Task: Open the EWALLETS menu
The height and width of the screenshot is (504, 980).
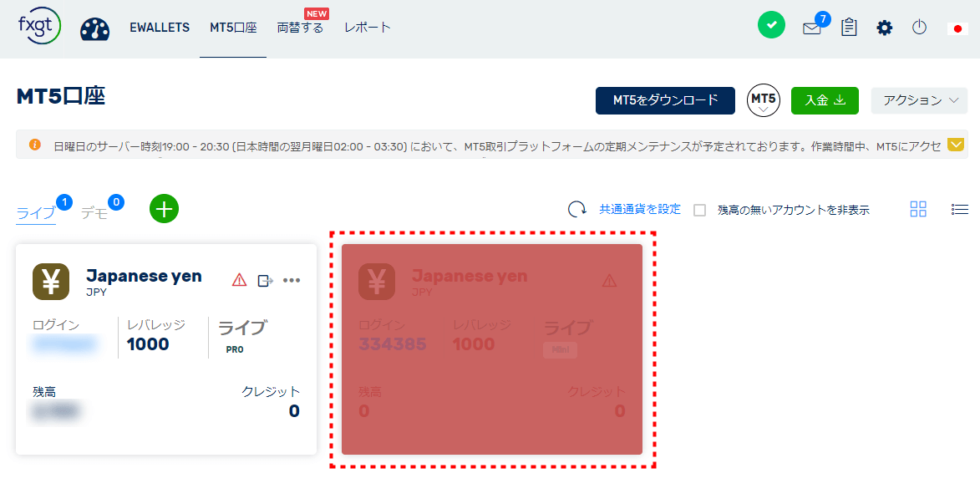Action: pos(160,28)
